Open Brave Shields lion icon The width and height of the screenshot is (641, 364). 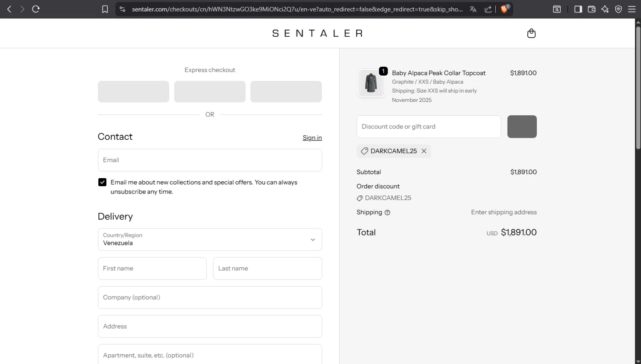point(504,9)
